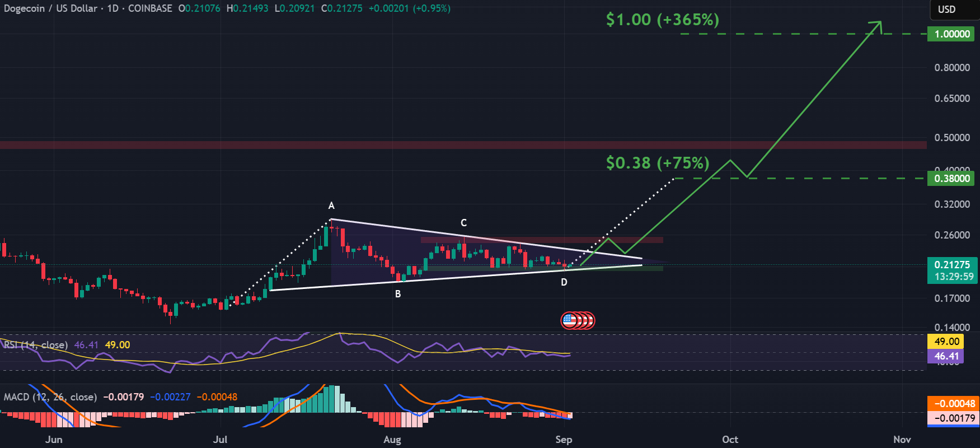Image resolution: width=980 pixels, height=448 pixels.
Task: Click the yellow 49.00 RSI axis label
Action: 946,342
